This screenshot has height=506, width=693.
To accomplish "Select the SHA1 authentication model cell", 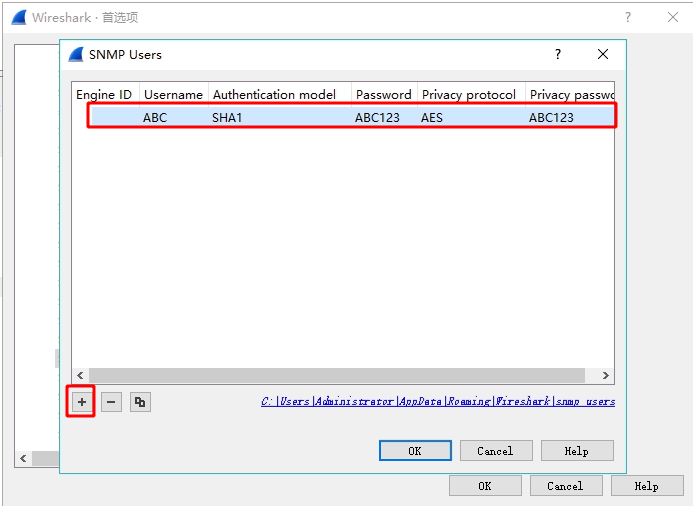I will pyautogui.click(x=280, y=118).
